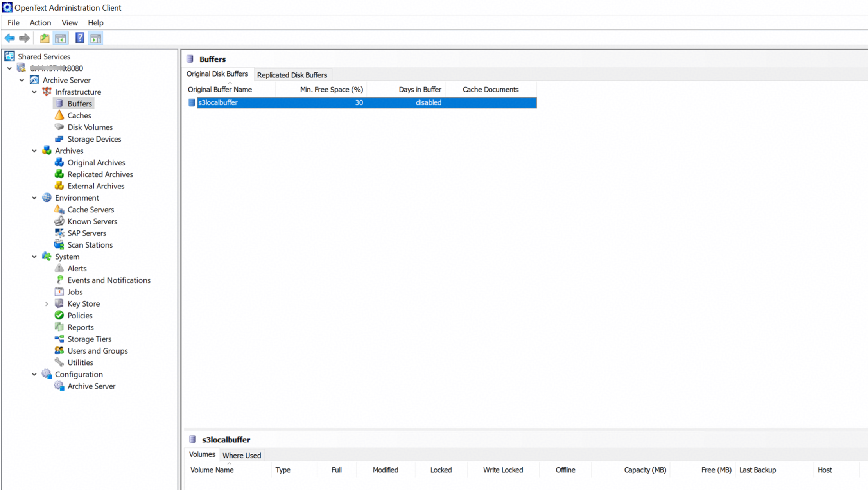
Task: Select the Volumes tab
Action: pos(202,454)
